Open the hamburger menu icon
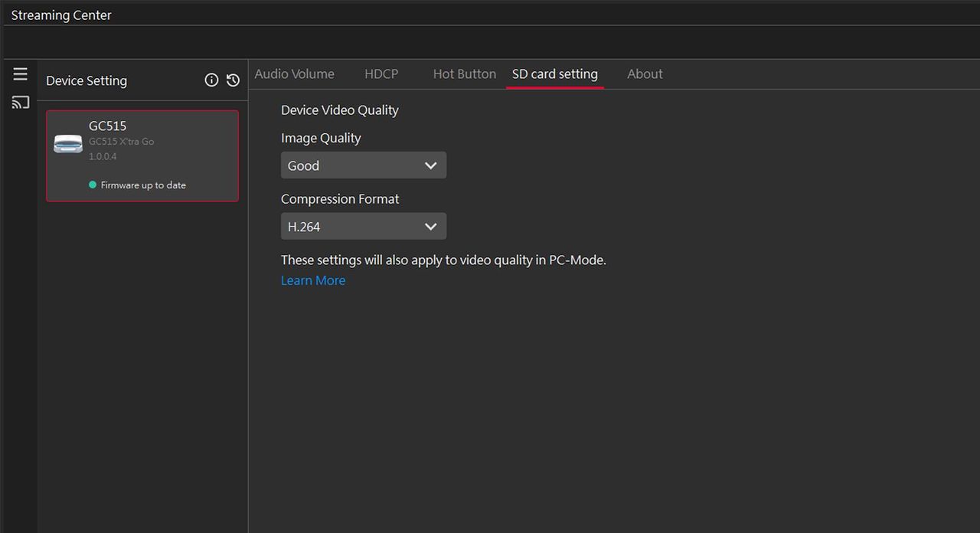 (21, 74)
